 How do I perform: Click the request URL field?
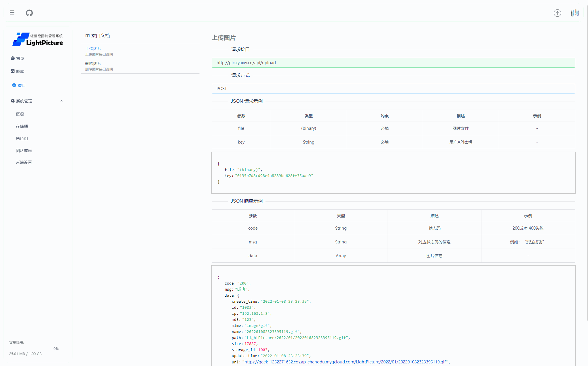click(393, 63)
